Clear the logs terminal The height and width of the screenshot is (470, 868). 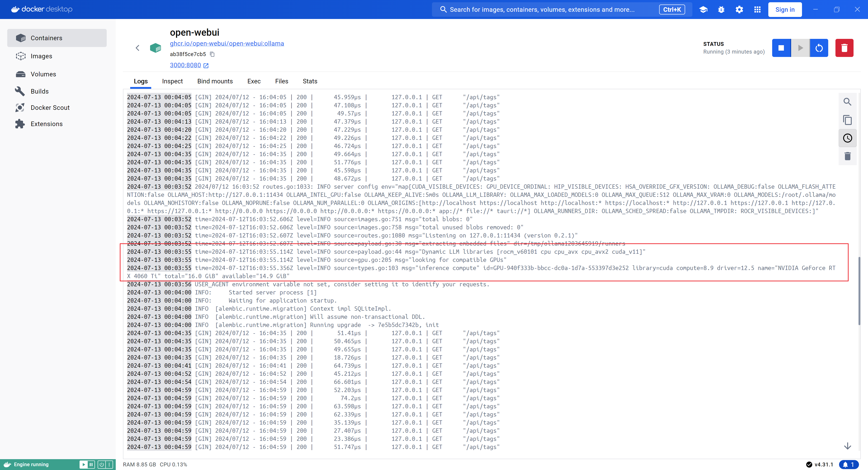click(x=847, y=156)
